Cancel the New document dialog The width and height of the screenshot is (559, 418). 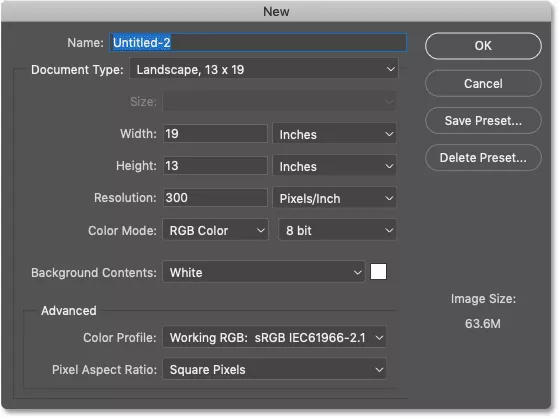click(x=483, y=84)
